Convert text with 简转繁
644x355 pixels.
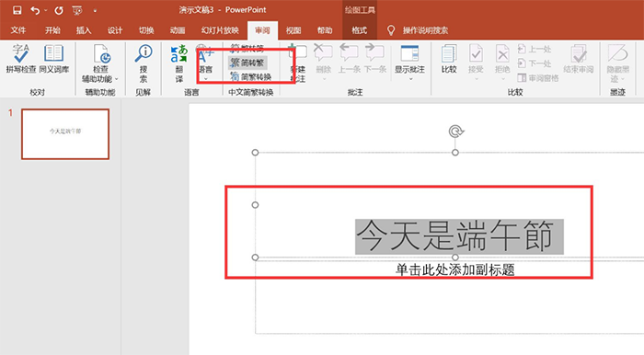247,63
